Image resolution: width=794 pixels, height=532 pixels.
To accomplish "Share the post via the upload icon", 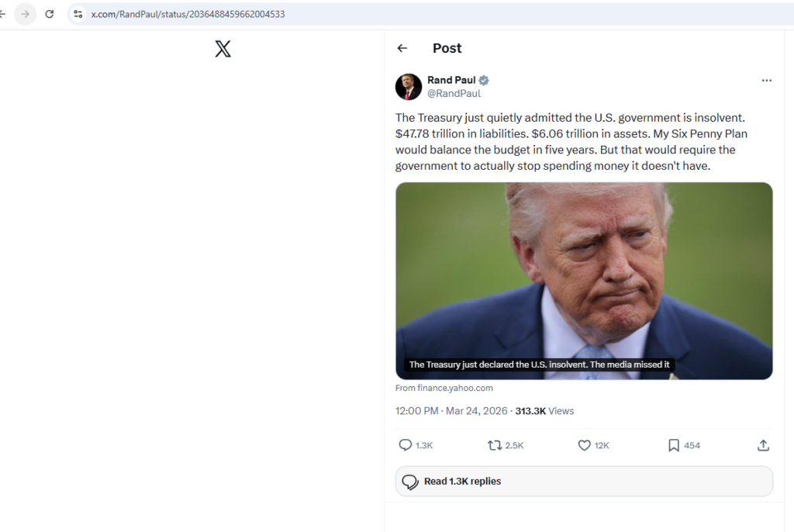I will tap(763, 445).
